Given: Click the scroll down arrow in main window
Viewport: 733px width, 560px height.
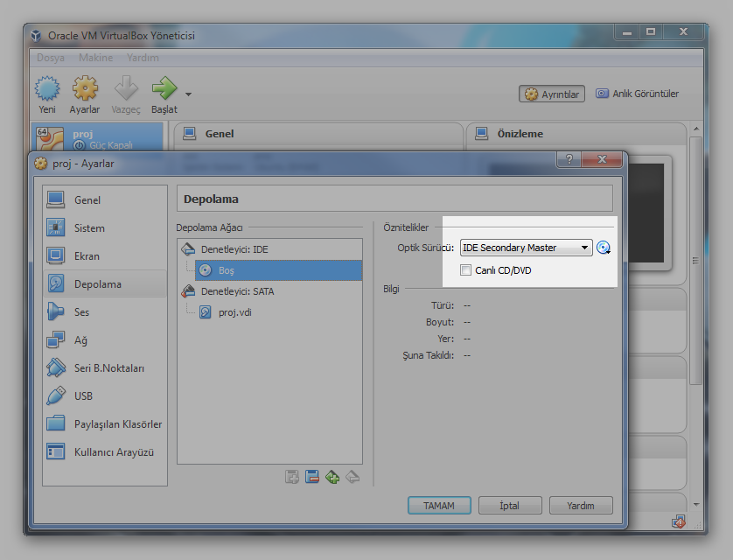Looking at the screenshot, I should pos(696,505).
